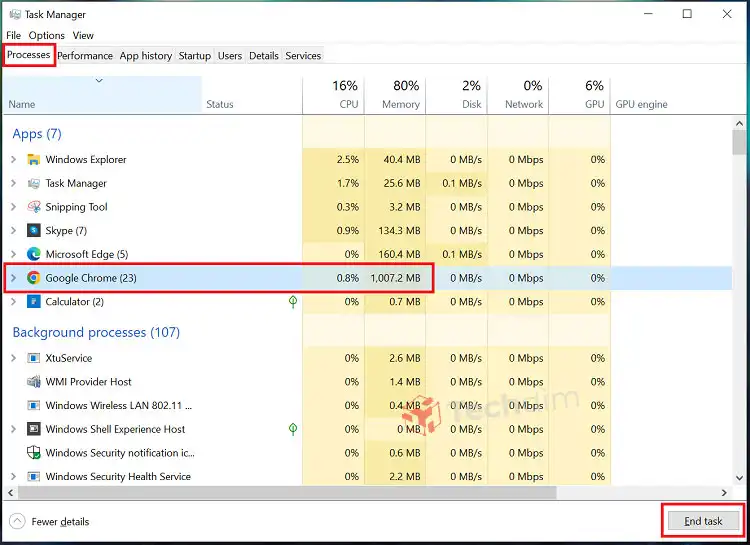Click the Snipping Tool scissors icon
Viewport: 750px width, 545px height.
33,207
